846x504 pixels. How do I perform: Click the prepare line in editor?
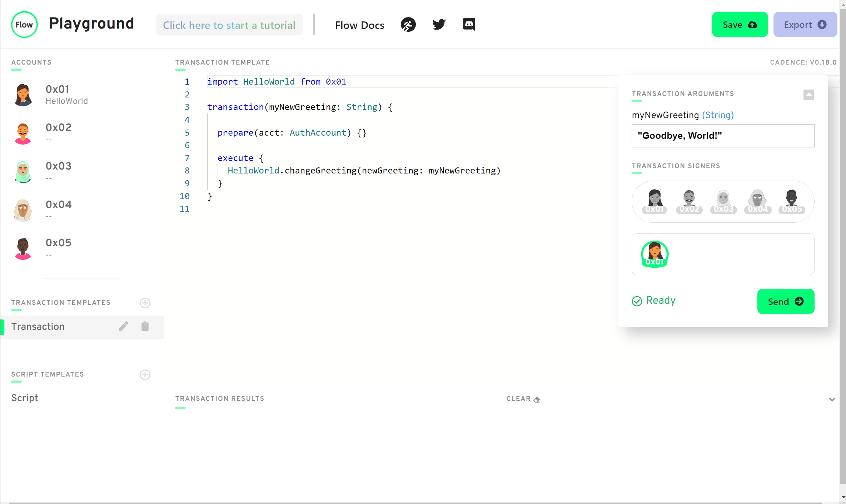(292, 133)
